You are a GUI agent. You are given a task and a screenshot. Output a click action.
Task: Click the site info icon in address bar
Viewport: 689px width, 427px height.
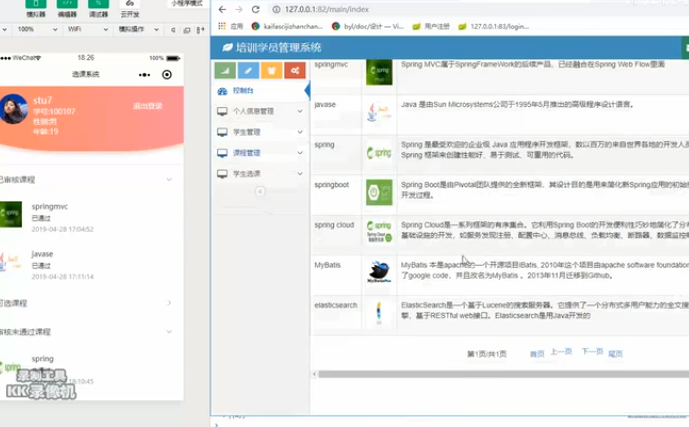coord(276,9)
